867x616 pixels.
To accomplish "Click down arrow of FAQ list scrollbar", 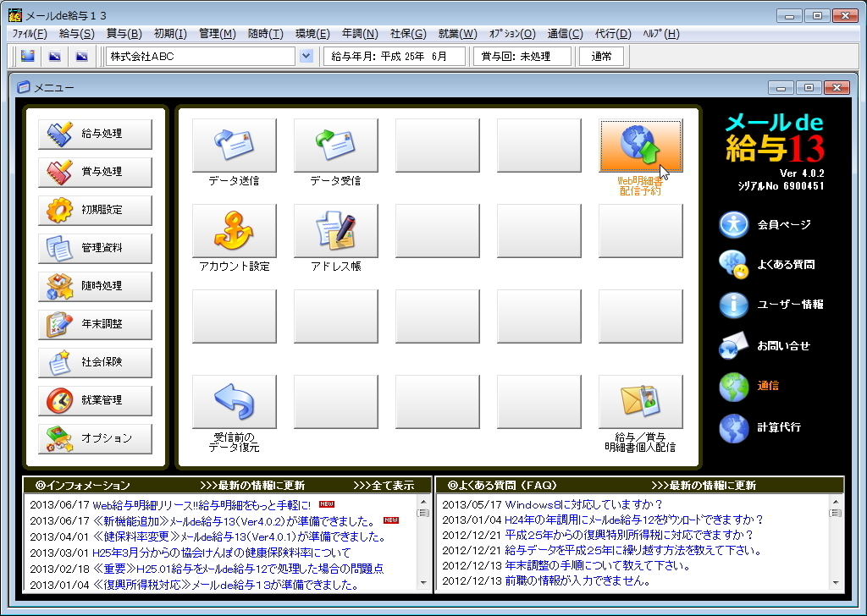I will point(836,582).
